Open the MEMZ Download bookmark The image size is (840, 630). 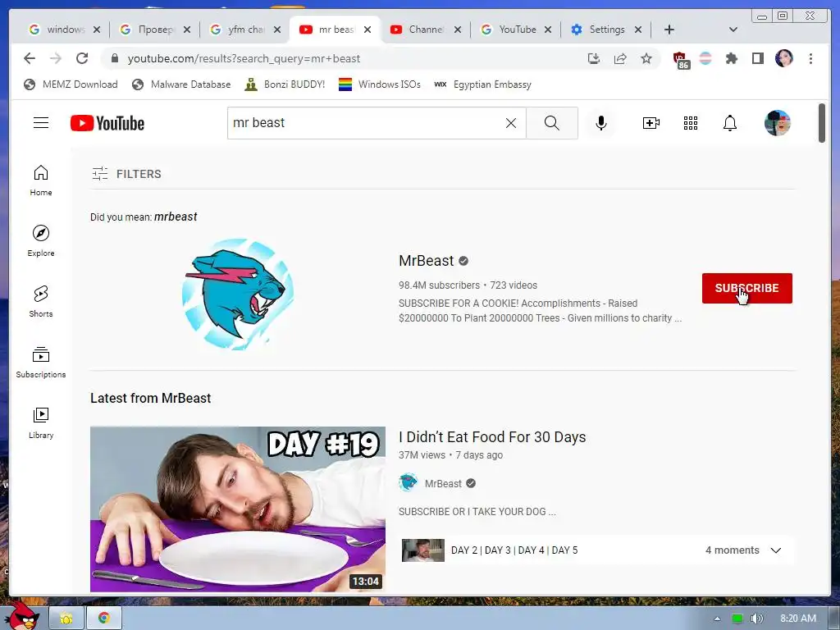click(x=71, y=84)
